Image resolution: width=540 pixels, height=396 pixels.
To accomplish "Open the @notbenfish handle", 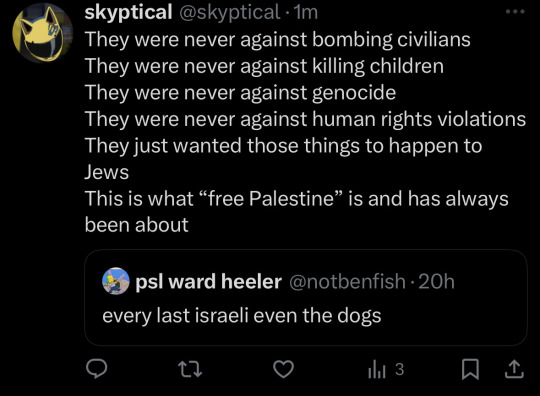I will (x=347, y=281).
